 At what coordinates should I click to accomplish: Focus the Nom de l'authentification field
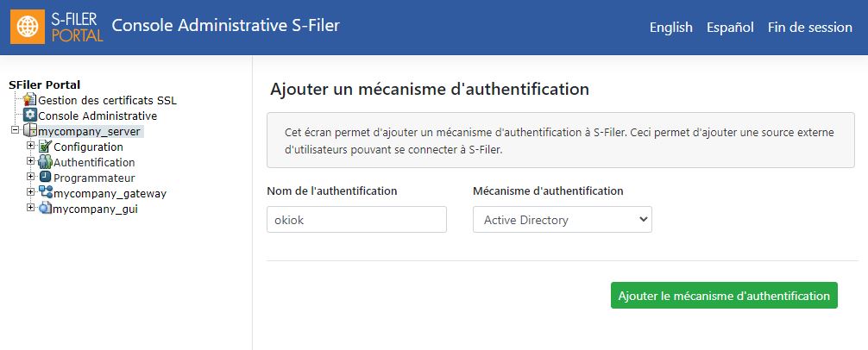(356, 220)
